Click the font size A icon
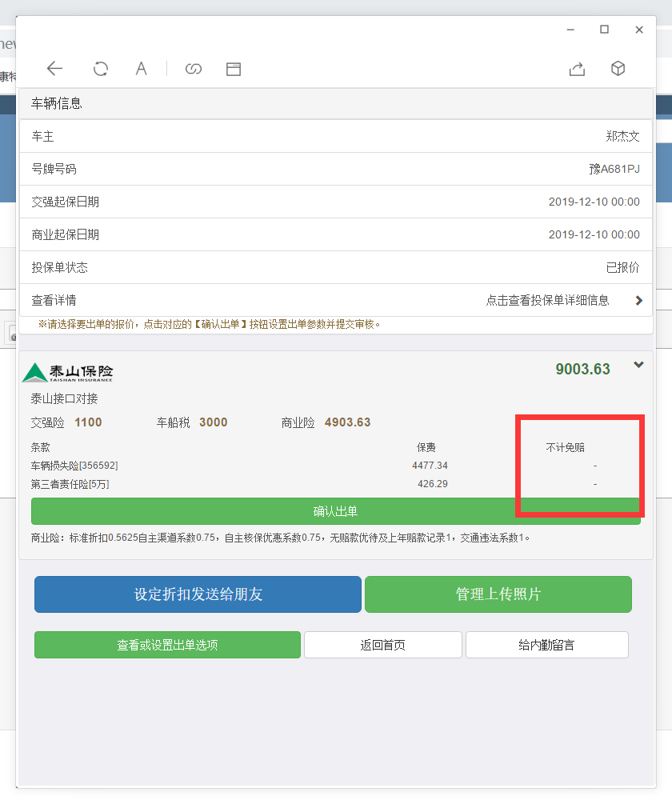Screen dimensions: 672x804 tap(141, 69)
